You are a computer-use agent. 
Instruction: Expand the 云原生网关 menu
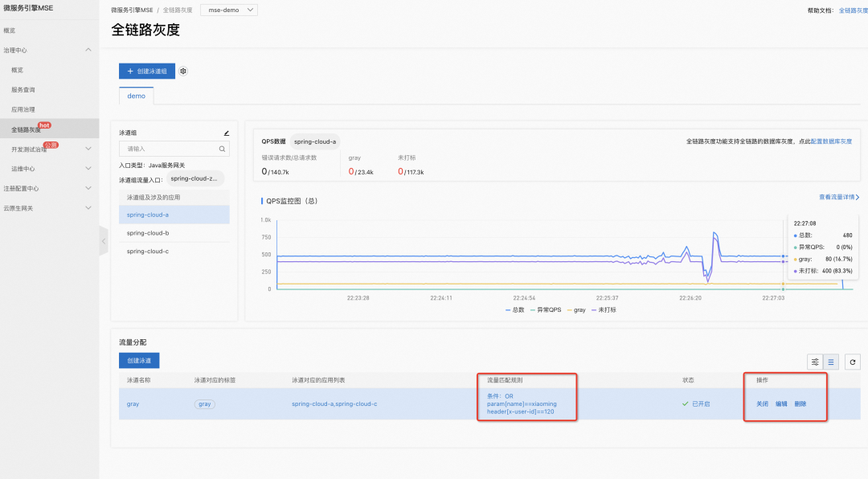pos(88,207)
